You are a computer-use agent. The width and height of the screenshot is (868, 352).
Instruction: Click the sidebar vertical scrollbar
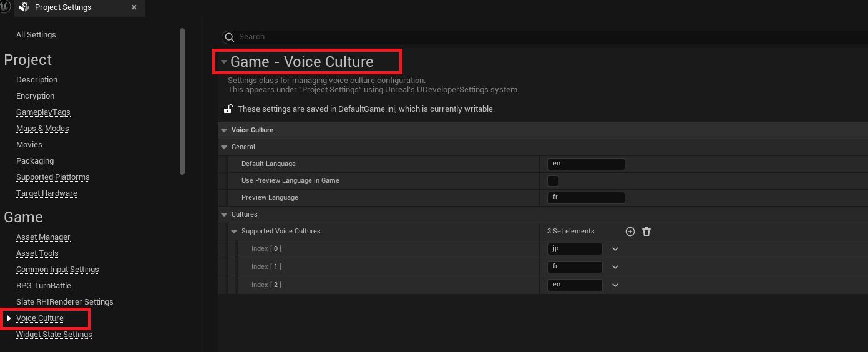pyautogui.click(x=182, y=100)
